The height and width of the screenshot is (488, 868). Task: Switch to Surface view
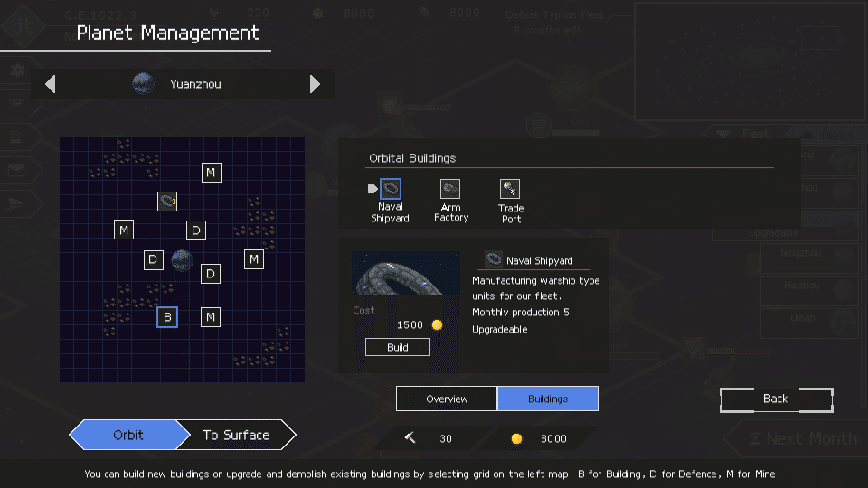tap(236, 435)
